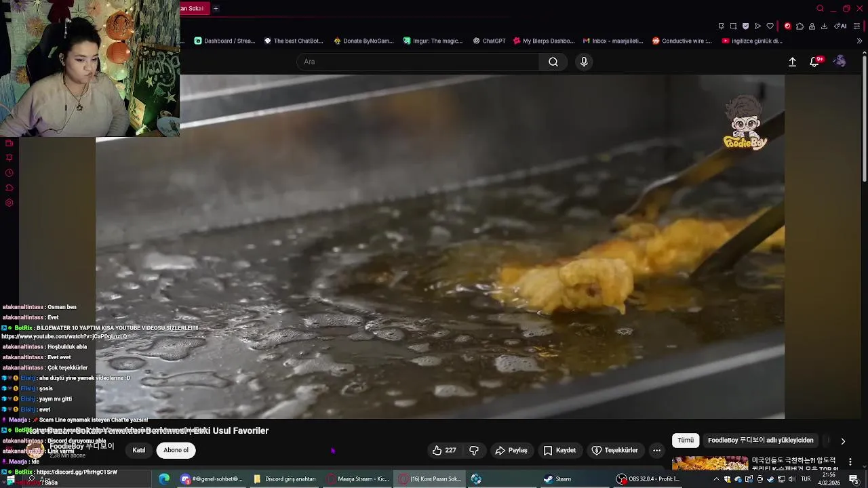868x488 pixels.
Task: Click the Katıl join button
Action: coord(139,450)
